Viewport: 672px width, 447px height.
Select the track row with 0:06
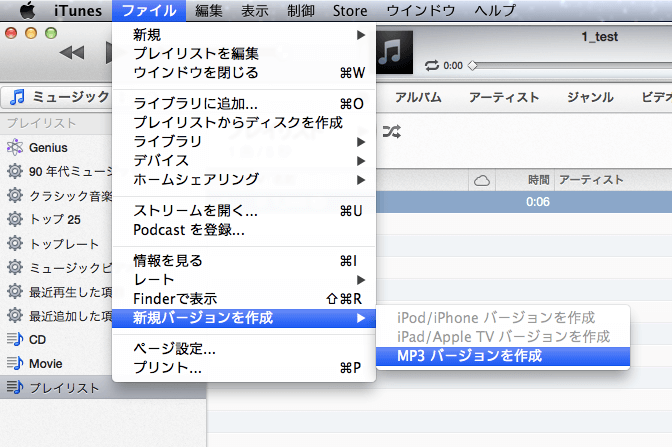[524, 202]
